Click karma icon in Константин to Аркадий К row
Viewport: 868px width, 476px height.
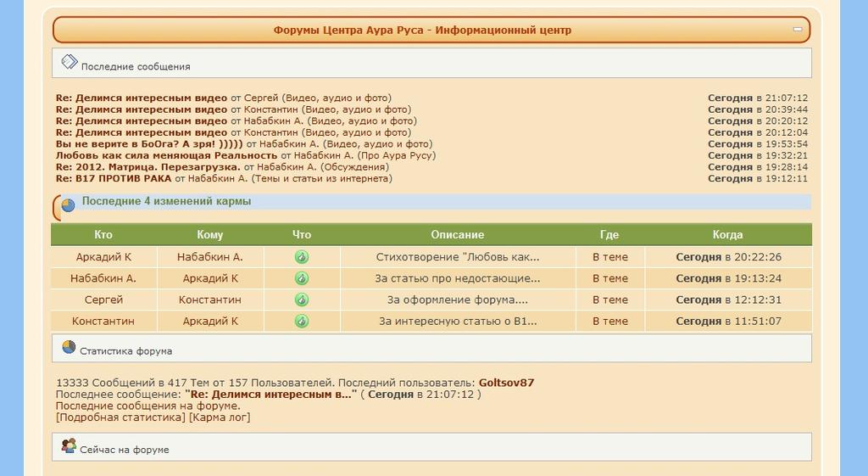coord(301,322)
